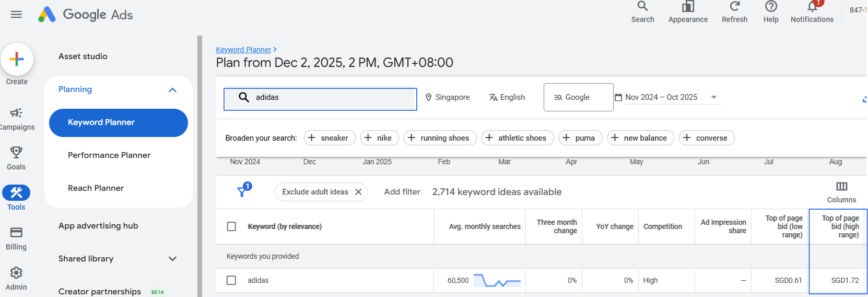Viewport: 868px width, 297px height.
Task: Open App advertising hub
Action: (98, 226)
